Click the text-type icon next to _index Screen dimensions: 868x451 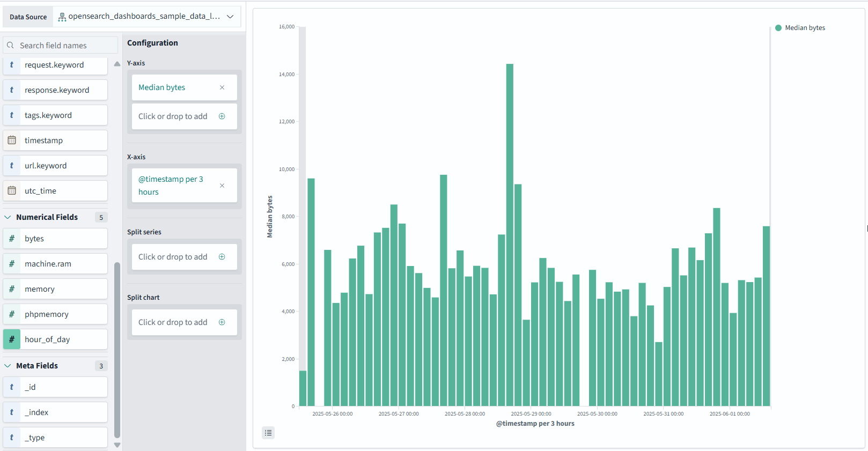pyautogui.click(x=12, y=412)
